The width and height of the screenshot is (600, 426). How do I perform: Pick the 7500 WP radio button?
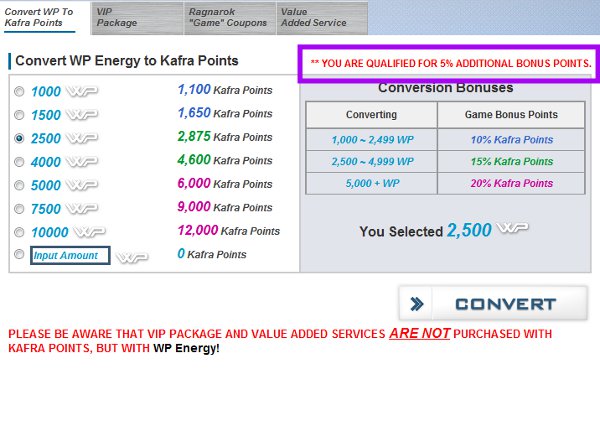19,209
